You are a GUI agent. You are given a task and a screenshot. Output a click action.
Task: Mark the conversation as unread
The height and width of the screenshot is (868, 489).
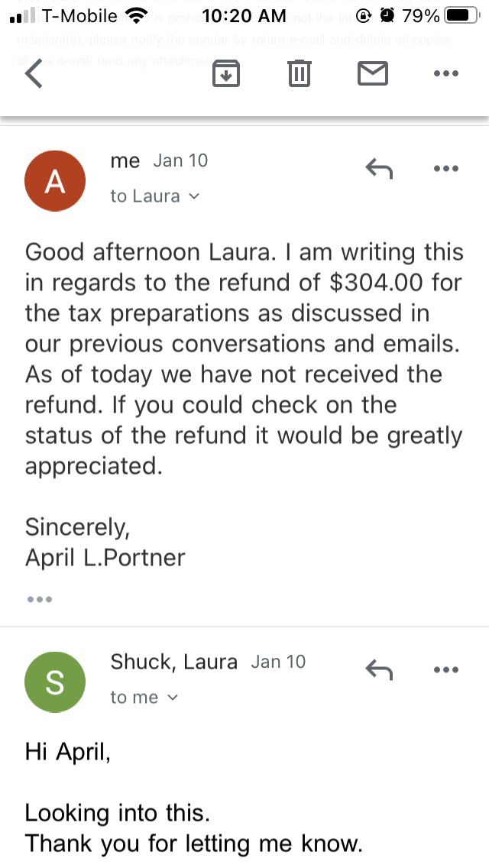click(372, 73)
